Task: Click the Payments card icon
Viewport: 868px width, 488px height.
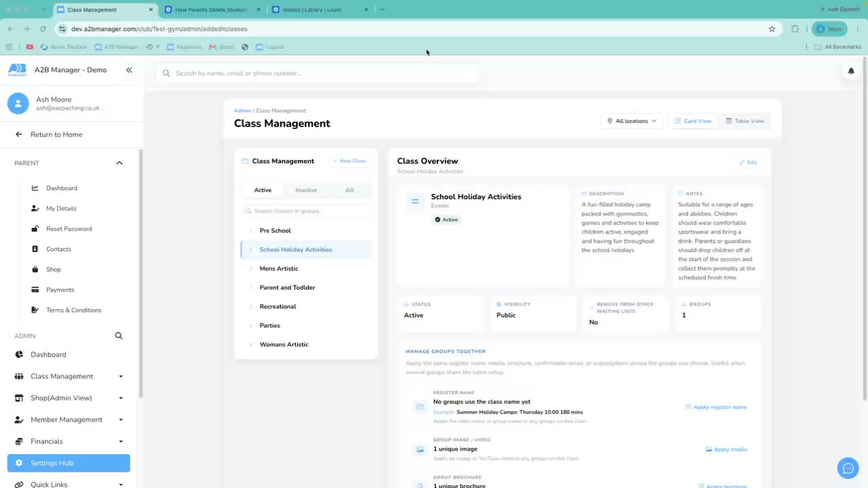Action: [35, 289]
